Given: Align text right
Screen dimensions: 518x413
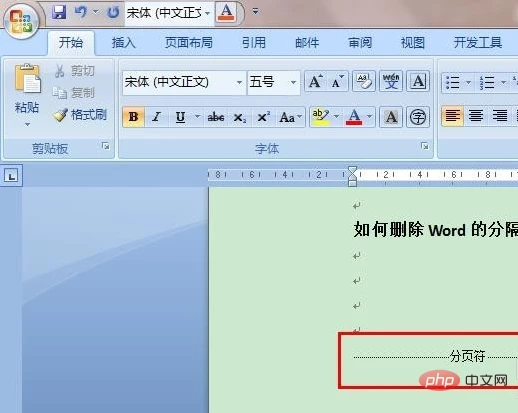Looking at the screenshot, I should tap(500, 116).
